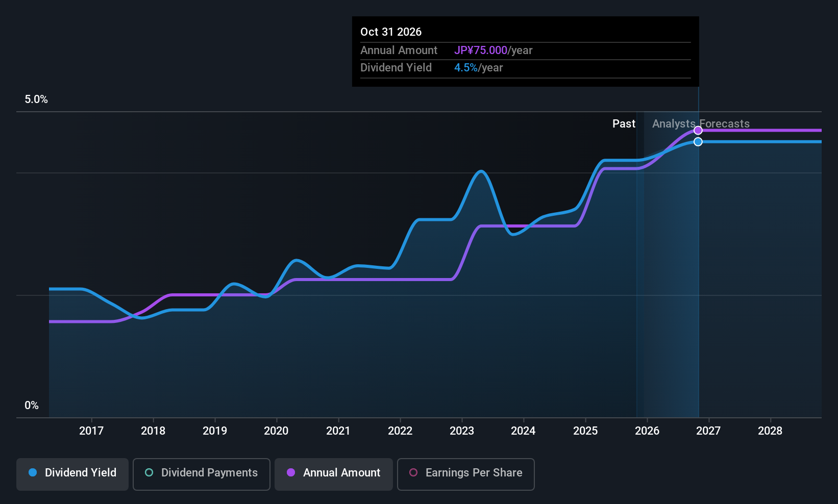This screenshot has height=504, width=838.
Task: Click the pink Earnings Per Share circle icon
Action: click(413, 473)
